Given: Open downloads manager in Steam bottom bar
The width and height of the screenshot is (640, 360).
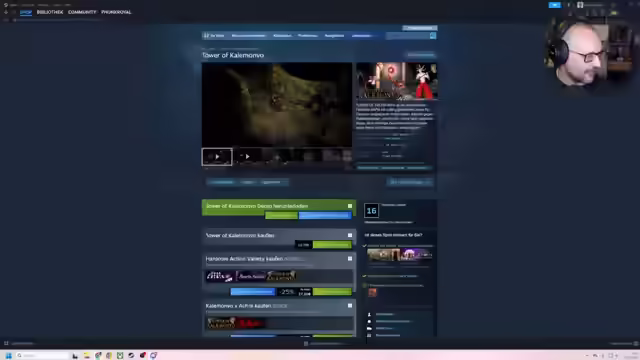Looking at the screenshot, I should (x=325, y=344).
